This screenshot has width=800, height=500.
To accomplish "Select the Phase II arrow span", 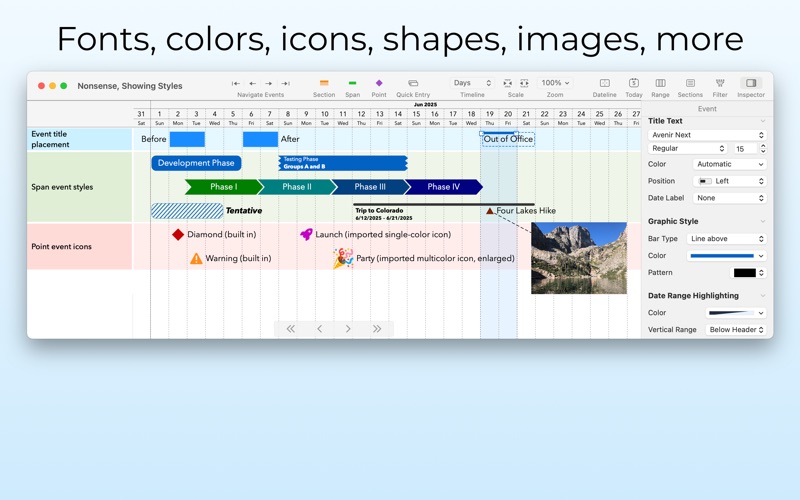I will point(297,187).
